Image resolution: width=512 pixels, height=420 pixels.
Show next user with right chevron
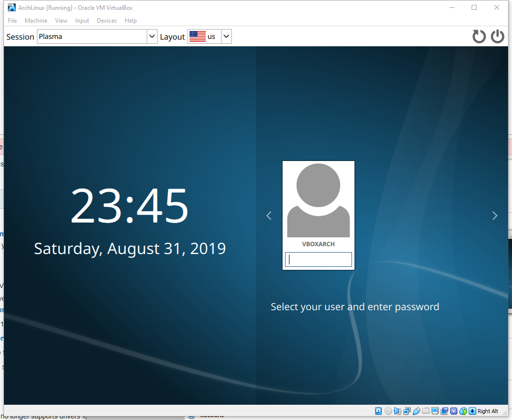coord(495,216)
